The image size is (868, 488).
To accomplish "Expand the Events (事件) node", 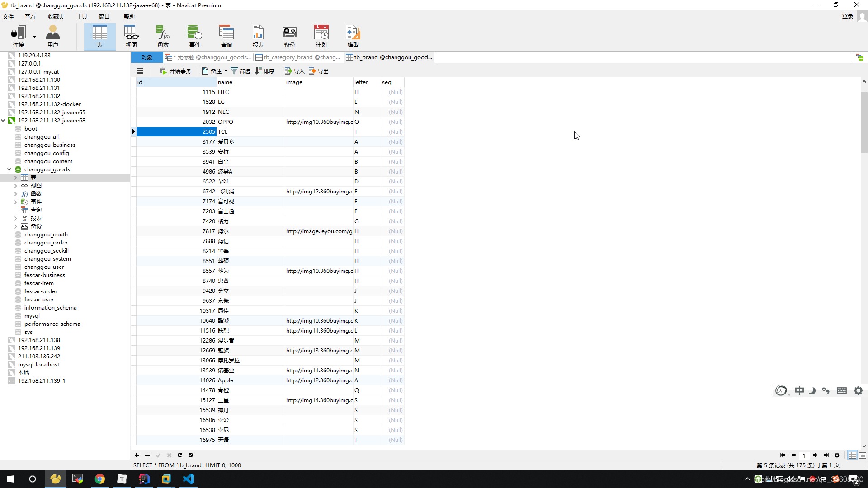I will (15, 202).
